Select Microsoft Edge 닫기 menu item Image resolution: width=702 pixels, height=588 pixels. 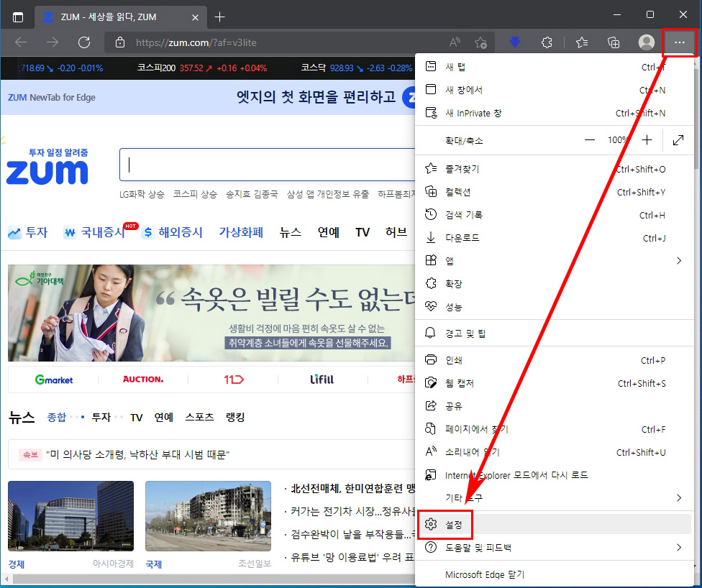pos(555,574)
